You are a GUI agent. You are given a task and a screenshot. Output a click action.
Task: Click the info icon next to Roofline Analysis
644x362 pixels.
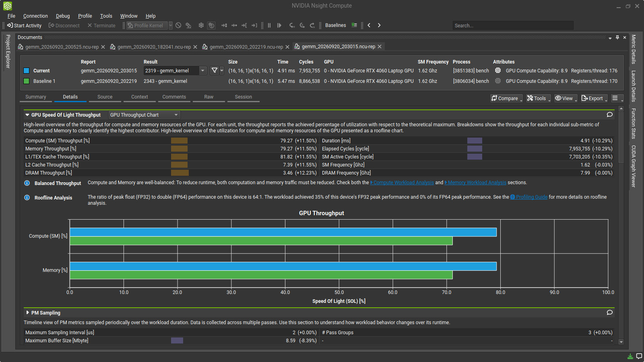27,197
